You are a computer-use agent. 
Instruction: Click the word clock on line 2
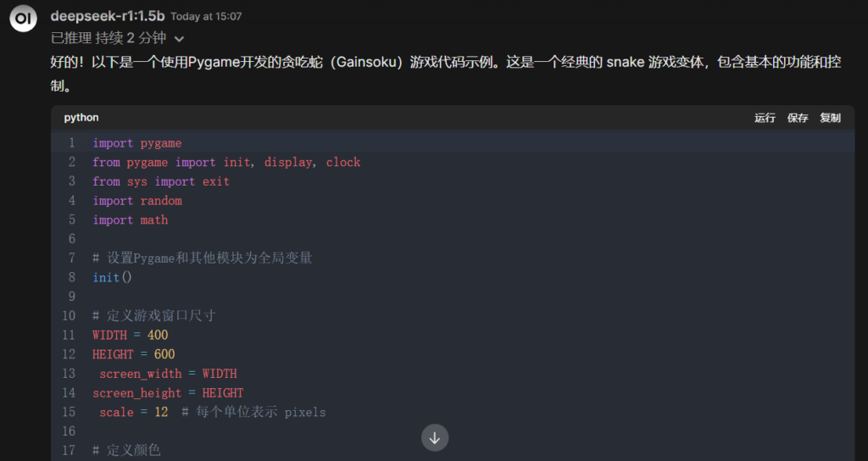343,162
